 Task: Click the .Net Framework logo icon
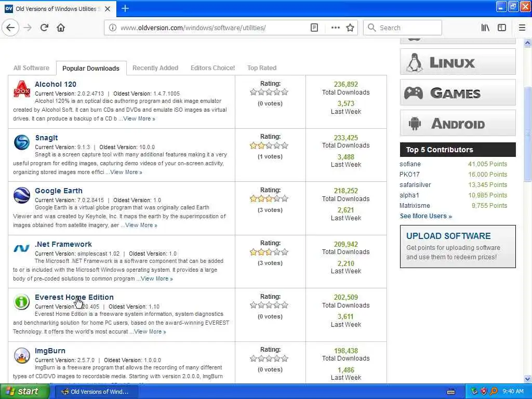21,249
